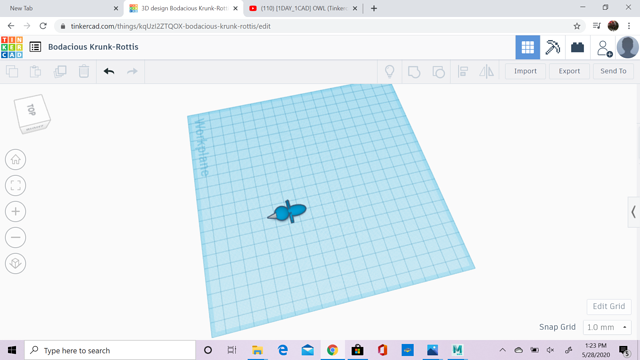Click the Ungroup shapes icon
Viewport: 640px width, 360px height.
click(x=438, y=72)
